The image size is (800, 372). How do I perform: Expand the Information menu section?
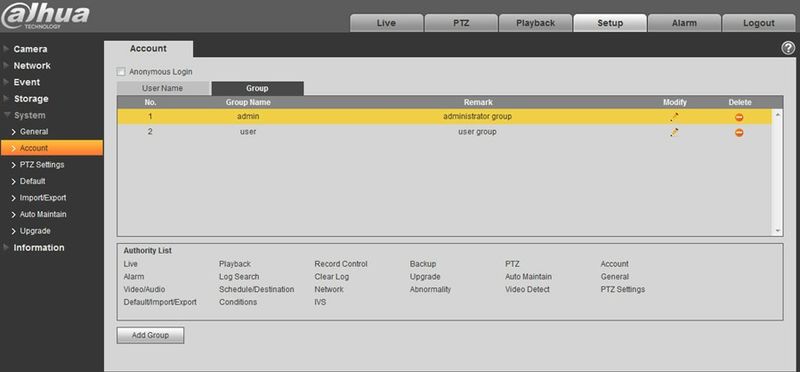click(39, 247)
